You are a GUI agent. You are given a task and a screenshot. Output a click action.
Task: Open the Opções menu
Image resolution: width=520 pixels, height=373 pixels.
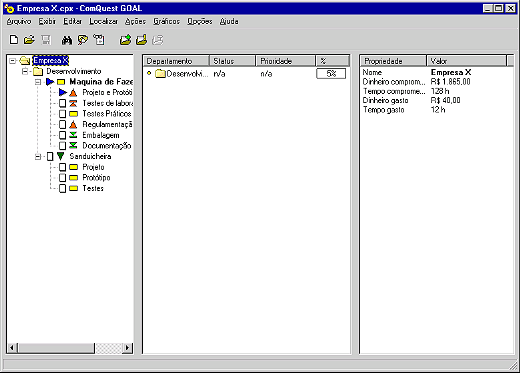tap(200, 21)
